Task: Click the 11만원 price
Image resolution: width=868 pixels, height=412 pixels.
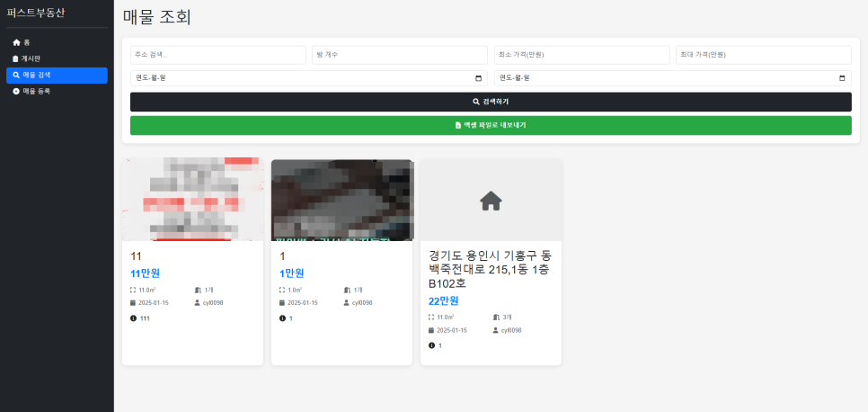Action: coord(145,273)
